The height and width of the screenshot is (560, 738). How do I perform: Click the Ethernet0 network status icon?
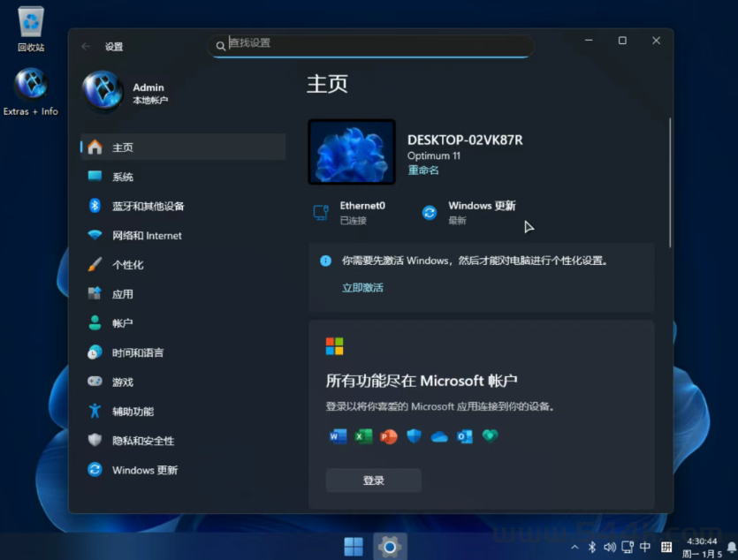click(321, 212)
